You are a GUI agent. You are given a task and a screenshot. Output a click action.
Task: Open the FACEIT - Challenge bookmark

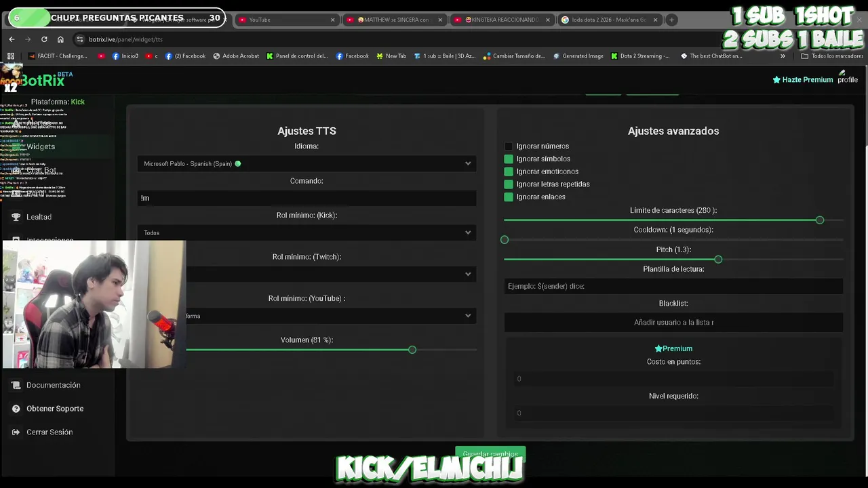pos(57,56)
